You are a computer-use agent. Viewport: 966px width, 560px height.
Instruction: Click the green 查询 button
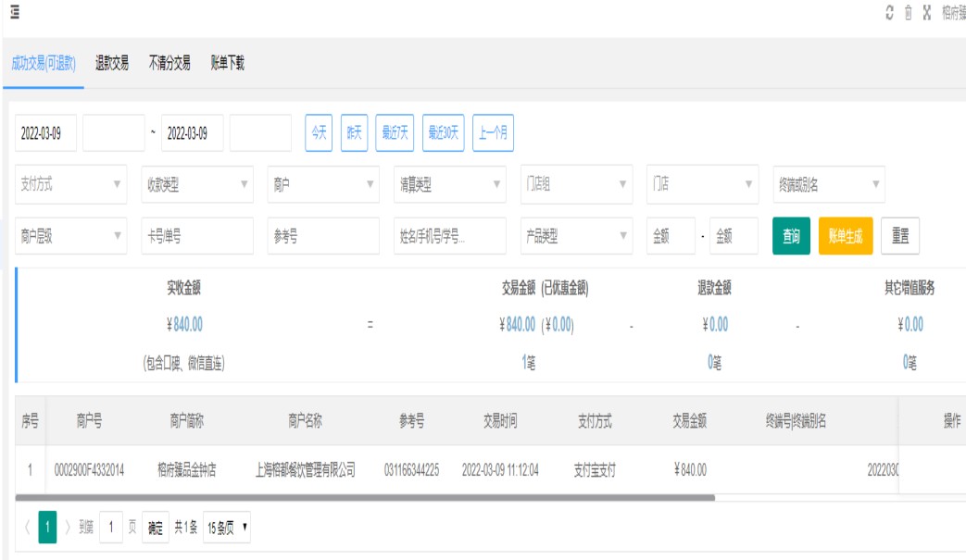[x=791, y=236]
